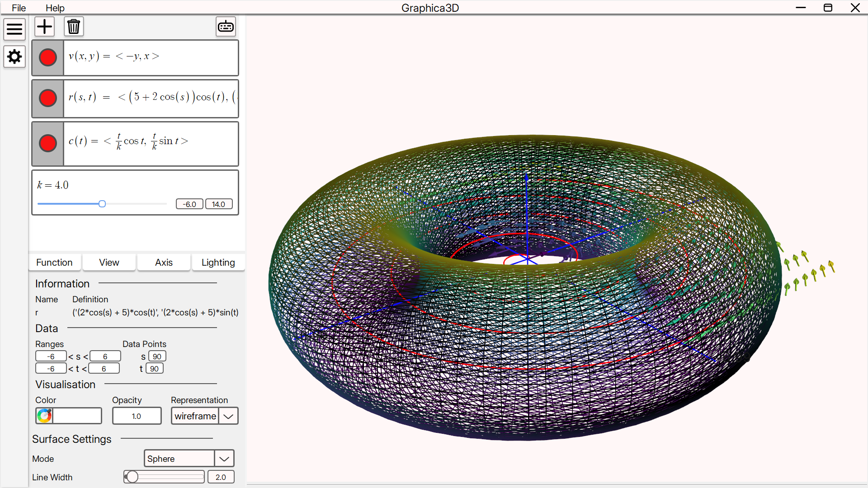This screenshot has height=488, width=868.
Task: Toggle visibility of v(x,y) vector field
Action: pos(48,58)
